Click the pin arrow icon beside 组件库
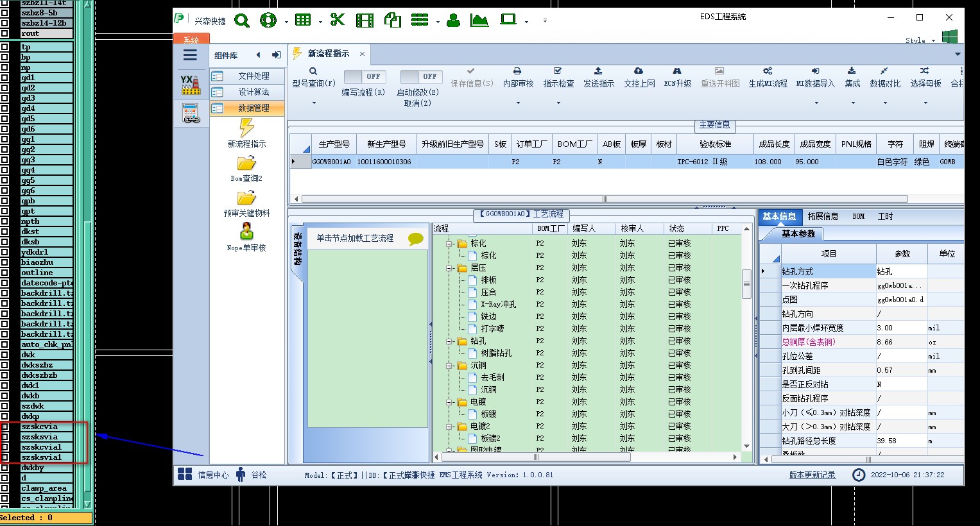This screenshot has width=980, height=526. [x=277, y=55]
